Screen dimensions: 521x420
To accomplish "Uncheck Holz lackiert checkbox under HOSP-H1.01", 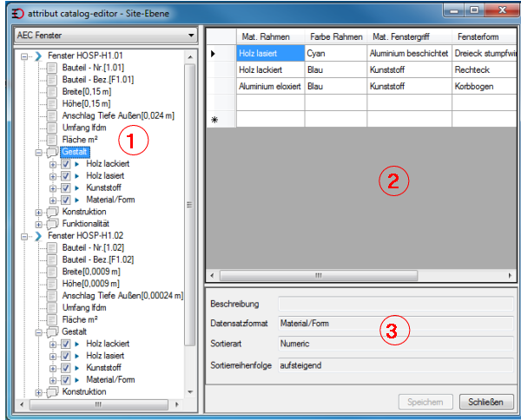I will click(65, 164).
